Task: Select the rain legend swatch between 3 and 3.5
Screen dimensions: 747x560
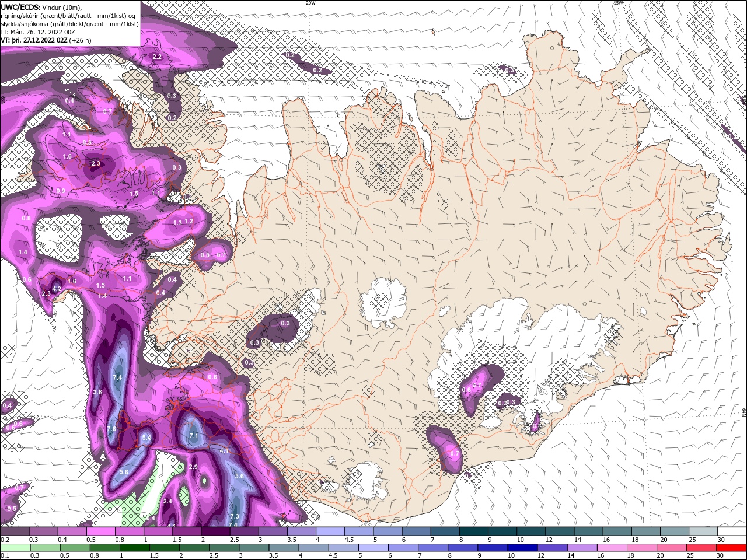Action: click(254, 547)
